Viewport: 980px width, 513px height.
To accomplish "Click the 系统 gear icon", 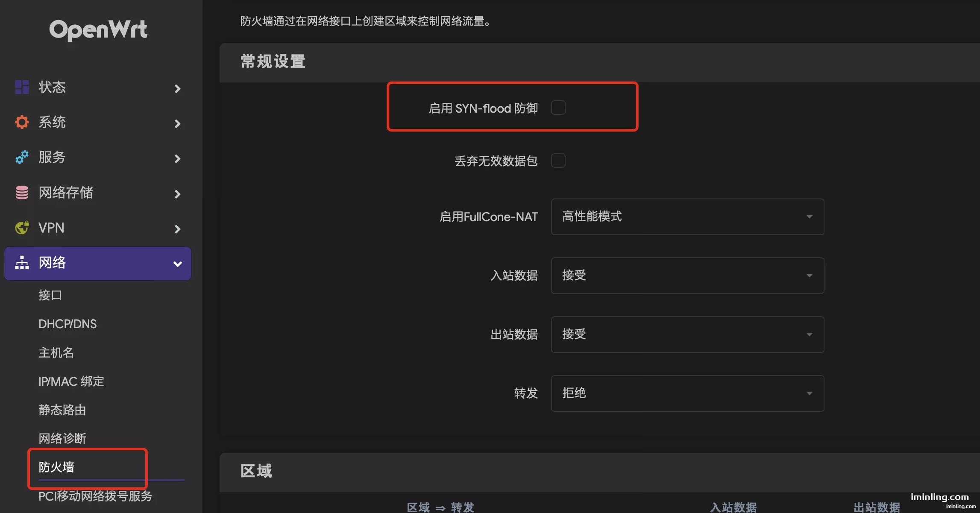I will (x=22, y=122).
